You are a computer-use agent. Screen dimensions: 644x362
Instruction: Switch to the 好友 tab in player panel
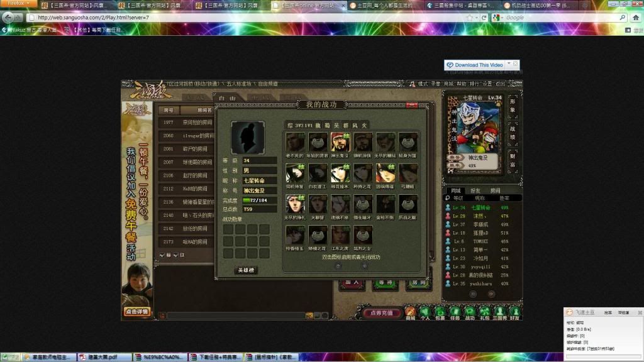click(x=475, y=190)
